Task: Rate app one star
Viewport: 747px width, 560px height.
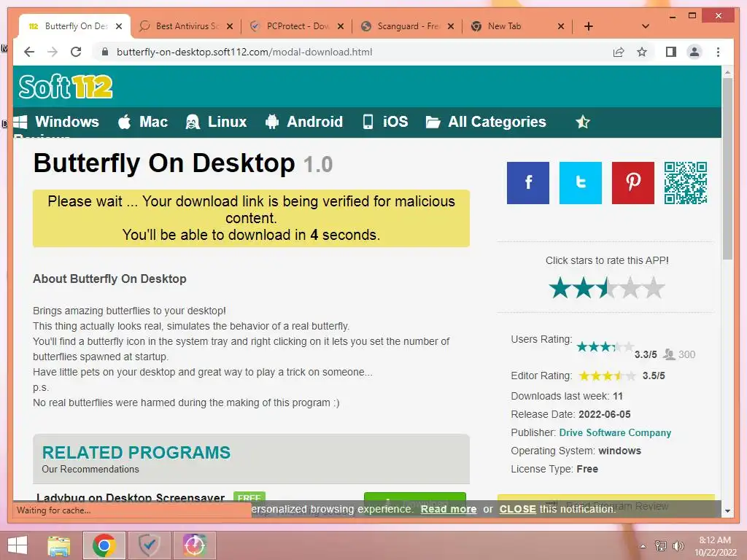Action: (x=560, y=287)
